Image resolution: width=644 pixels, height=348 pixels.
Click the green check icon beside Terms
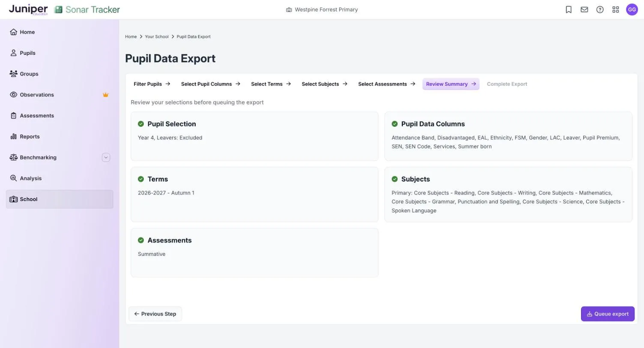(141, 179)
